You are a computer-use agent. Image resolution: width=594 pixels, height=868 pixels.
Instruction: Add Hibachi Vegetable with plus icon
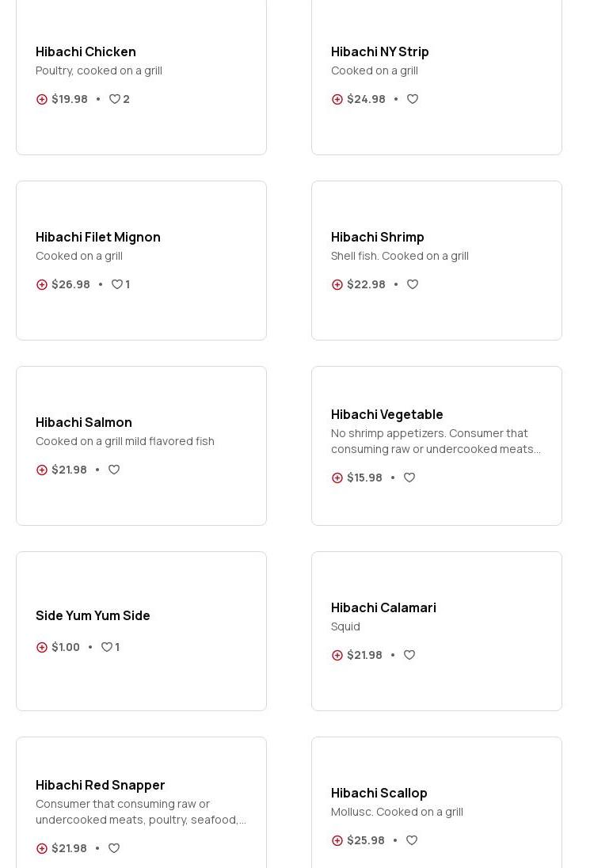point(337,478)
